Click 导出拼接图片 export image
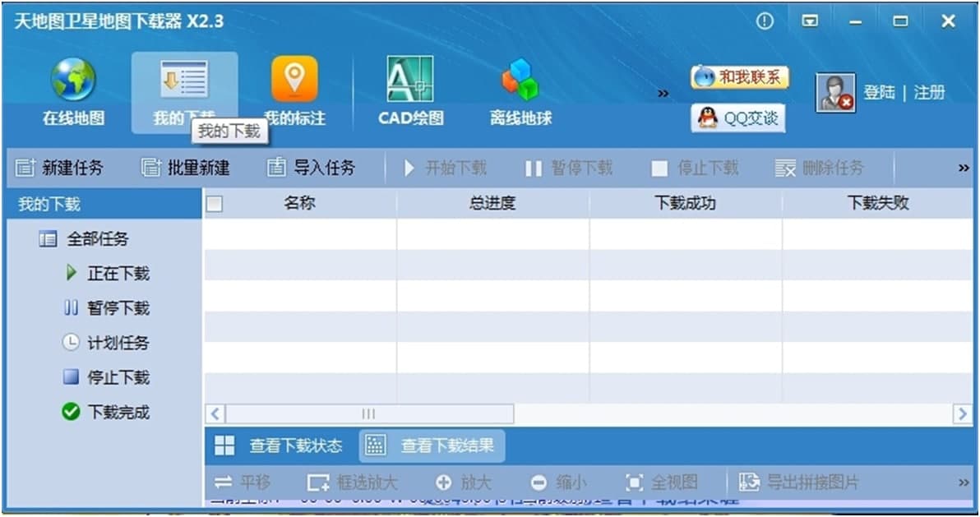 point(799,482)
